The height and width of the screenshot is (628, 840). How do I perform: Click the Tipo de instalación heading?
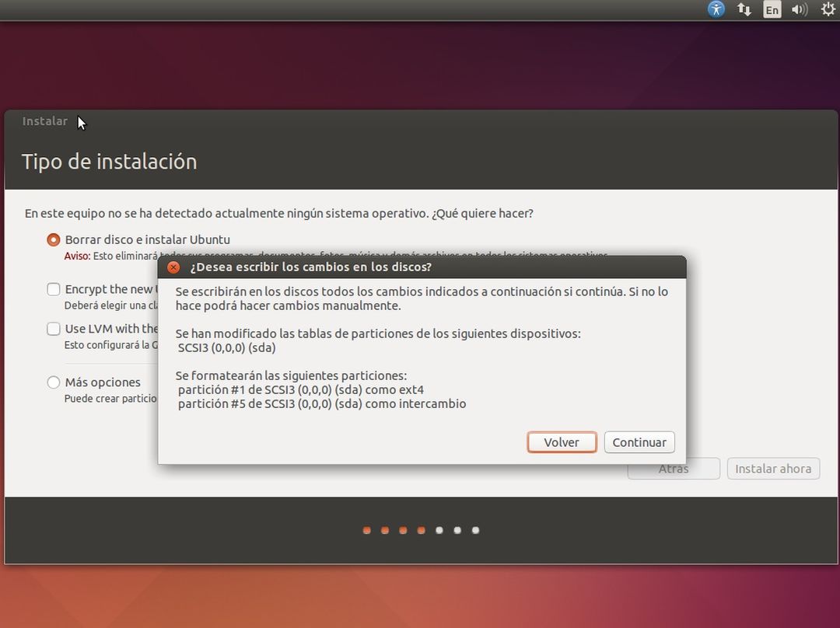pos(109,162)
